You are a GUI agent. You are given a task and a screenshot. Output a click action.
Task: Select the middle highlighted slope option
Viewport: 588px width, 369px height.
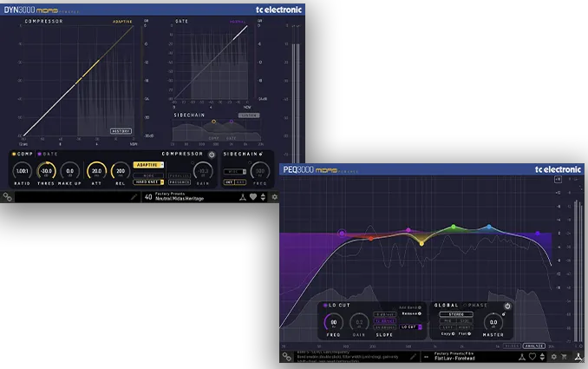pyautogui.click(x=385, y=321)
